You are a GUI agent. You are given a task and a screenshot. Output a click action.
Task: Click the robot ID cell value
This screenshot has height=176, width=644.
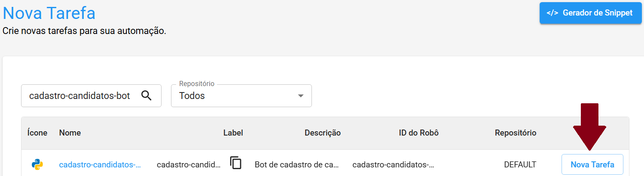394,164
